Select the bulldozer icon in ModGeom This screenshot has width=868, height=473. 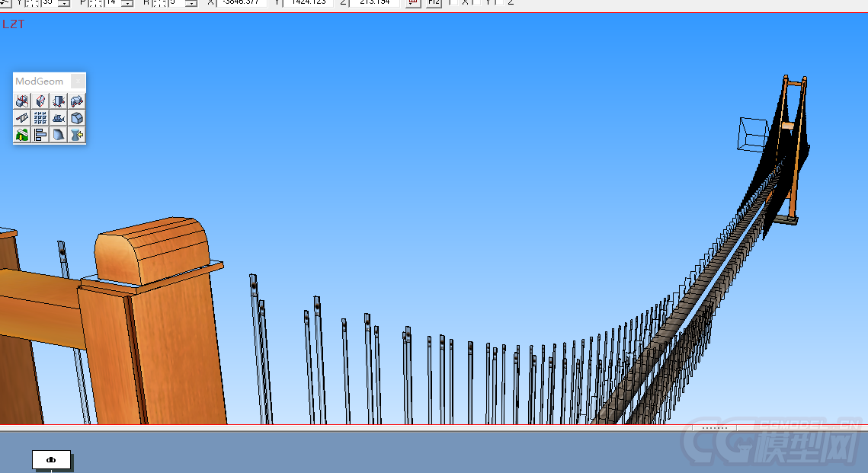[x=59, y=118]
